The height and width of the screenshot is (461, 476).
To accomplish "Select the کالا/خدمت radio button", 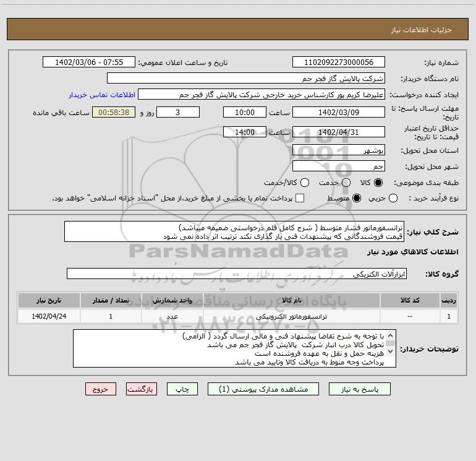I will (x=305, y=183).
